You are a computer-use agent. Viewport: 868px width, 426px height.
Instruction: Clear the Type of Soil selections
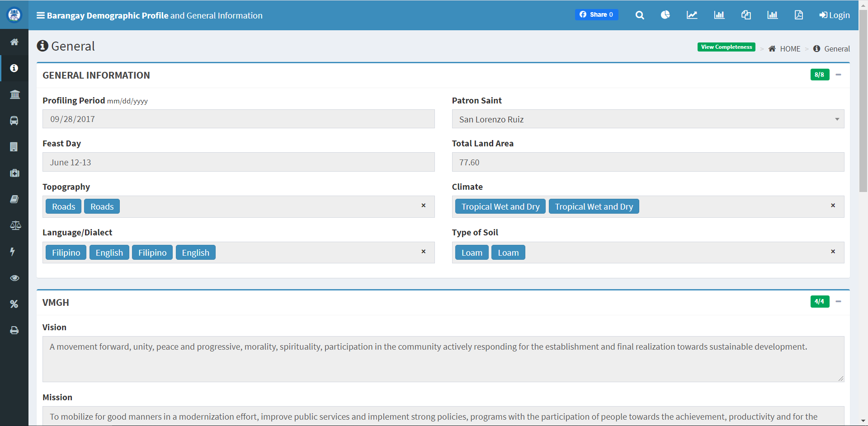pyautogui.click(x=833, y=251)
